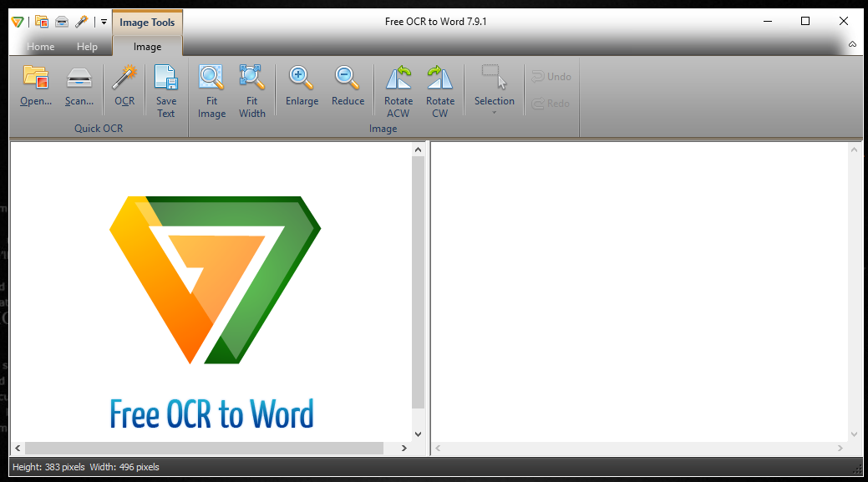Click the Undo button
The width and height of the screenshot is (868, 482).
click(551, 76)
